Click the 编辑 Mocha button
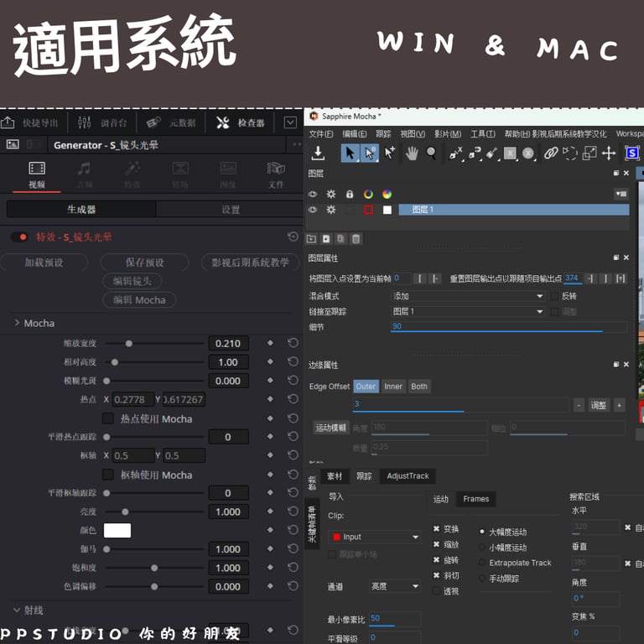The width and height of the screenshot is (644, 644). tap(139, 300)
